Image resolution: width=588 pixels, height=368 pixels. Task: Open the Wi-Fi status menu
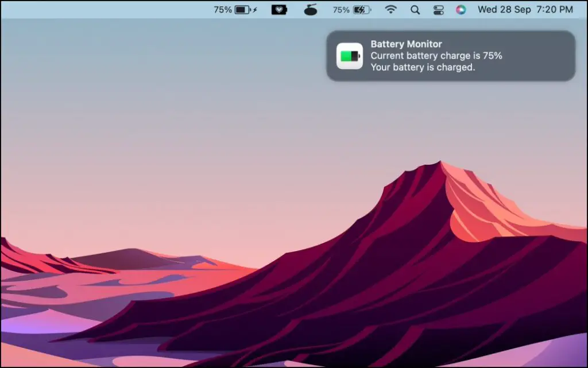(x=390, y=9)
